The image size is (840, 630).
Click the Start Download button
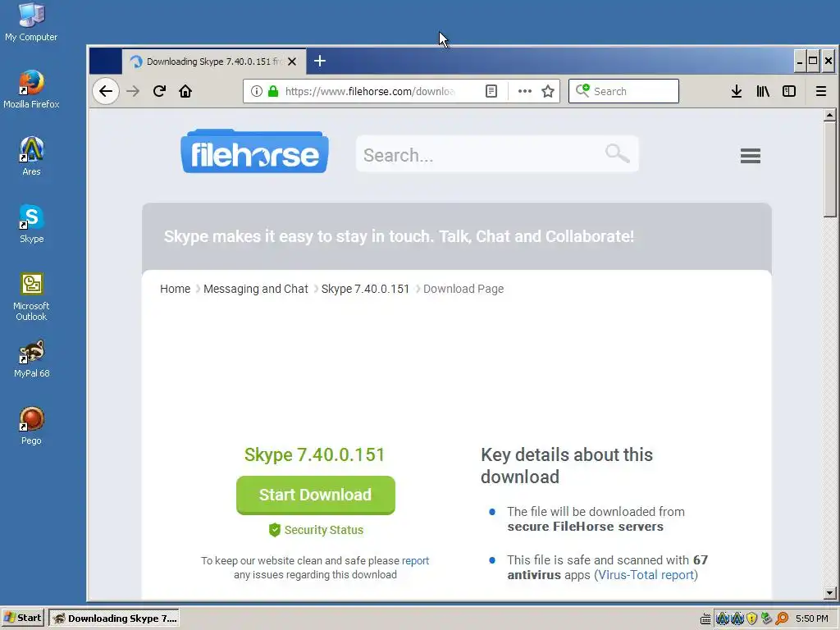coord(316,495)
